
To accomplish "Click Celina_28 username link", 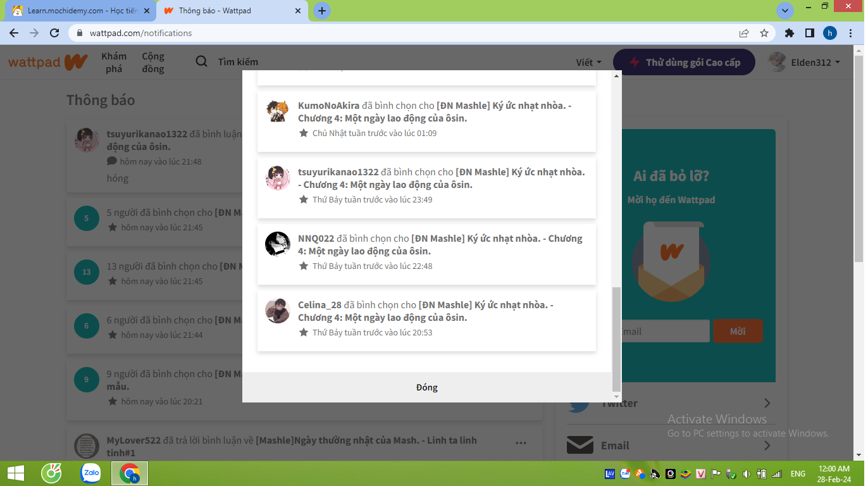I will pos(319,304).
